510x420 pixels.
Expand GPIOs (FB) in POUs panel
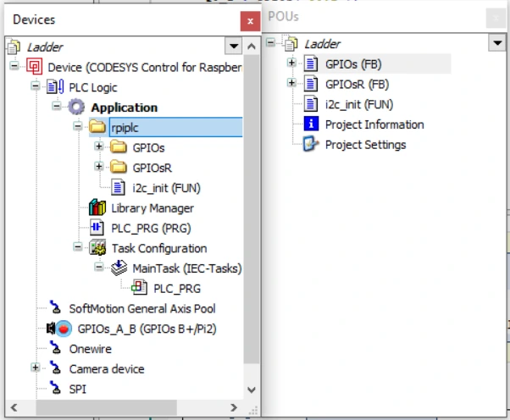click(291, 63)
